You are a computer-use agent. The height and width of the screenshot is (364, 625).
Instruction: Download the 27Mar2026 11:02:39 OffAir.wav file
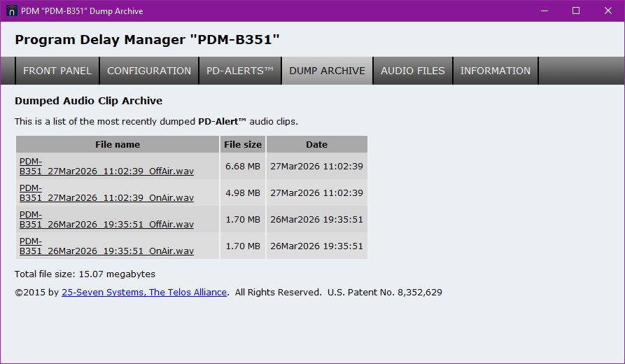click(x=106, y=171)
